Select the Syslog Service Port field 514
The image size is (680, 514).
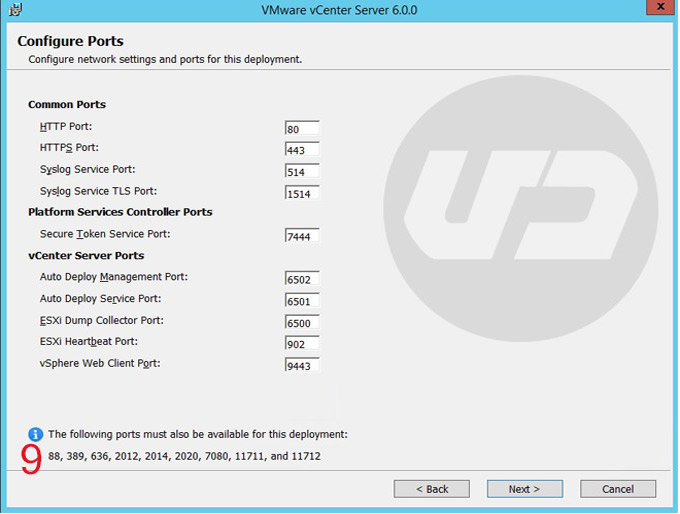point(302,171)
